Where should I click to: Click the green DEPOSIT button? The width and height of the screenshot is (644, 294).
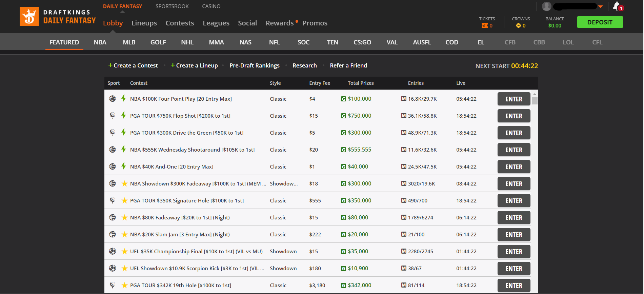(600, 22)
